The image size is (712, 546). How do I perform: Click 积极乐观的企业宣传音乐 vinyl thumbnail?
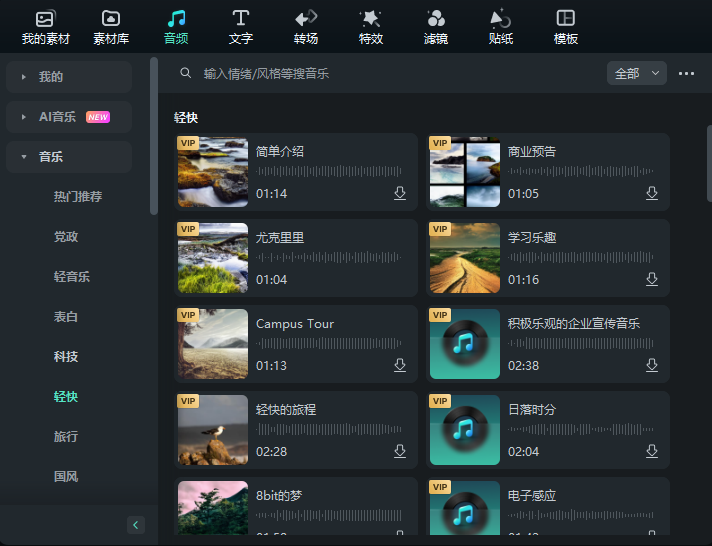tap(465, 343)
